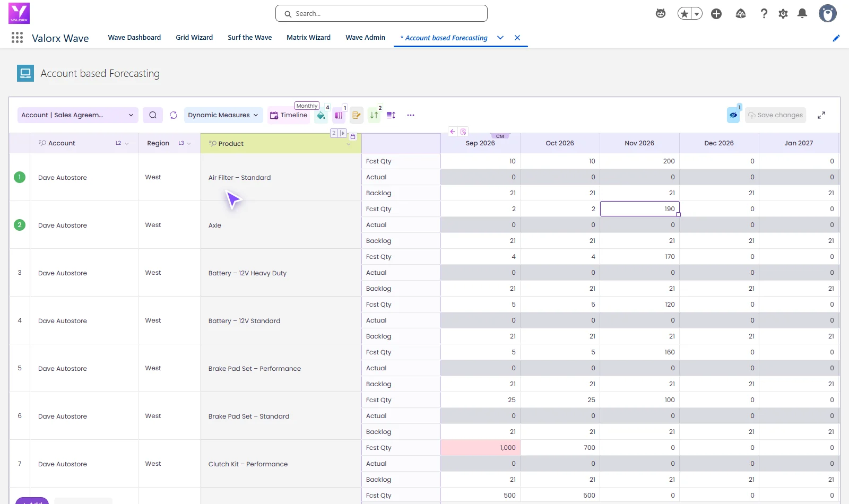Click the Salesforce astro guidance icon
This screenshot has height=504, width=849.
click(661, 14)
